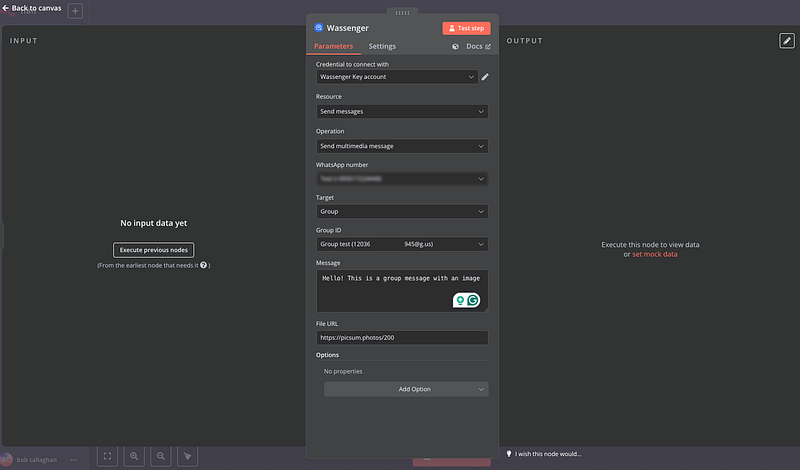Image resolution: width=800 pixels, height=470 pixels.
Task: Click the help icon under Execute previous nodes
Action: (204, 265)
